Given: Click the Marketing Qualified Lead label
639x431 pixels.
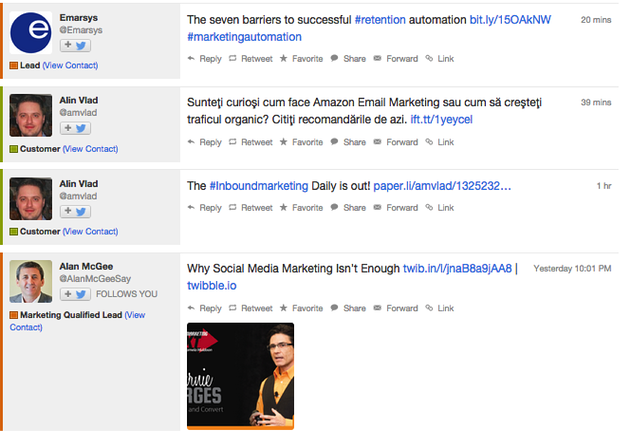Looking at the screenshot, I should point(71,315).
